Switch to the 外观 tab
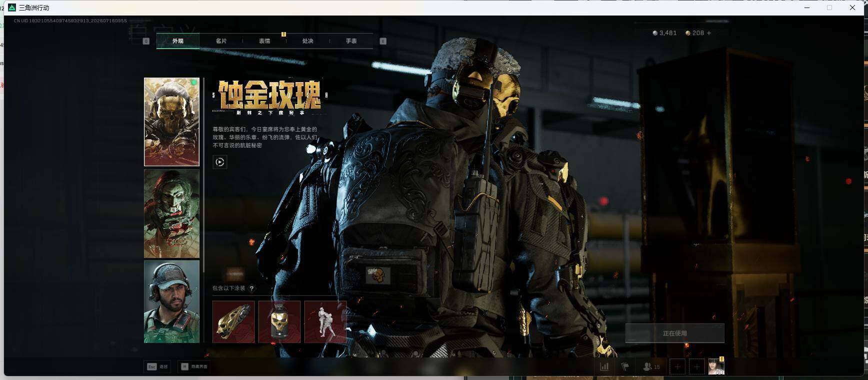Screen dimensions: 868x380 click(x=178, y=41)
